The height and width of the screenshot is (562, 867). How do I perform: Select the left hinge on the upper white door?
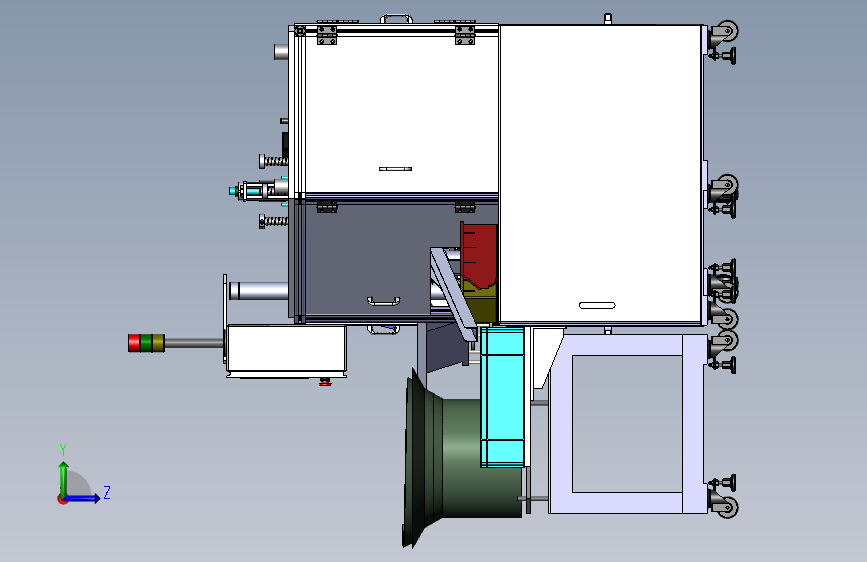327,34
